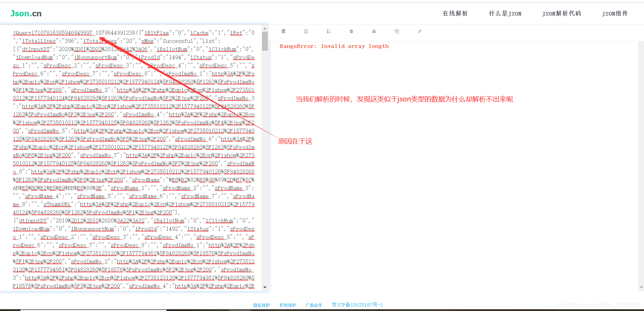Viewport: 644px width, 311px height.
Task: Click the copy documents icon
Action: coord(397,31)
